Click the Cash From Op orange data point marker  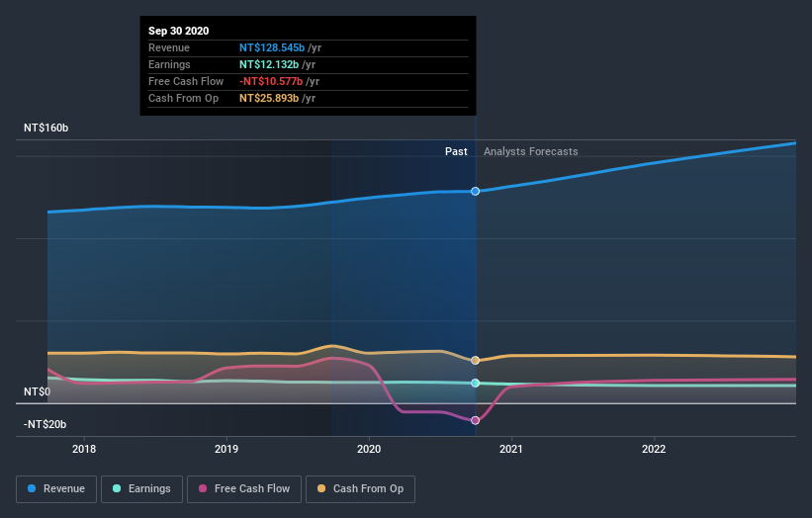click(476, 360)
